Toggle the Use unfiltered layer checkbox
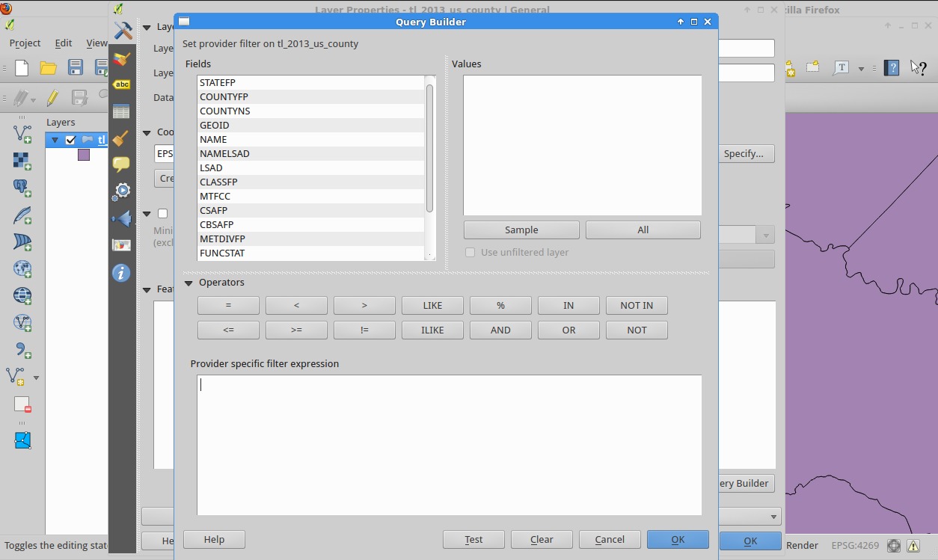This screenshot has width=938, height=560. click(x=470, y=253)
